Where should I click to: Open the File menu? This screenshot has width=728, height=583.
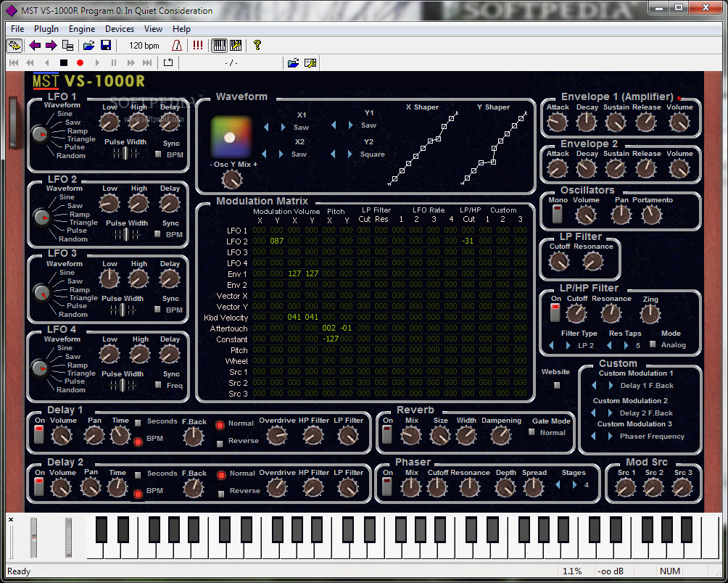coord(17,29)
